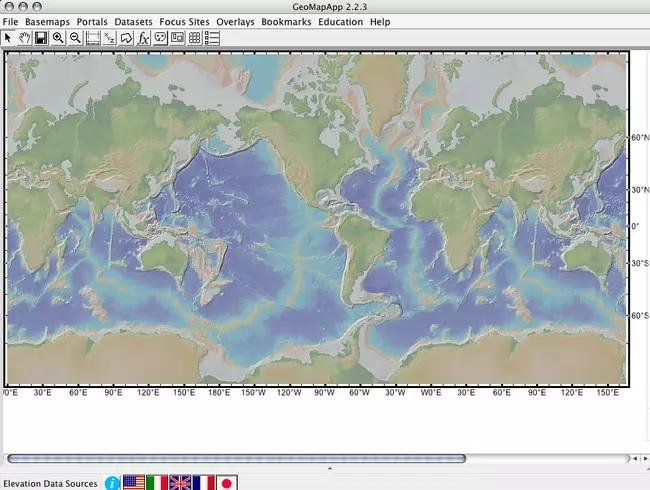Click the Elevation Data Sources label

pyautogui.click(x=50, y=484)
